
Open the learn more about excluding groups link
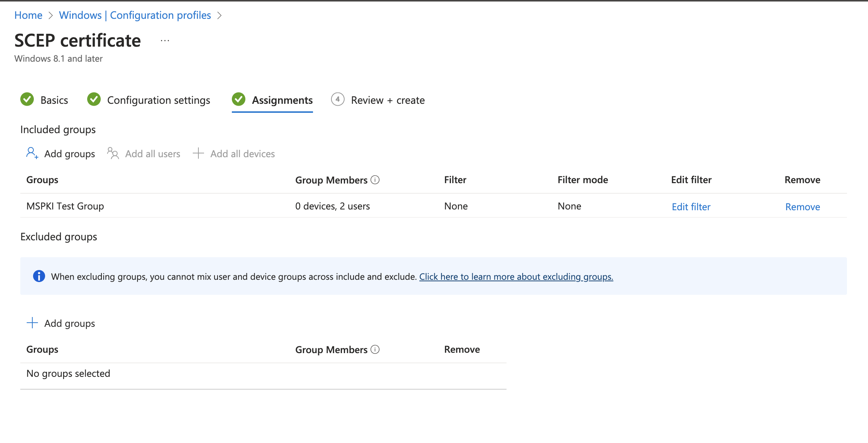click(x=516, y=277)
